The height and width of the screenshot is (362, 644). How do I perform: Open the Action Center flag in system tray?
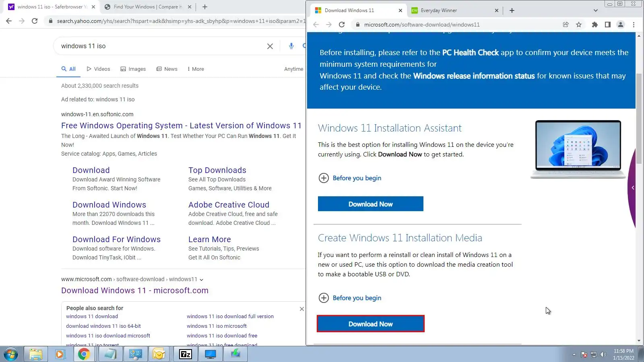(584, 355)
